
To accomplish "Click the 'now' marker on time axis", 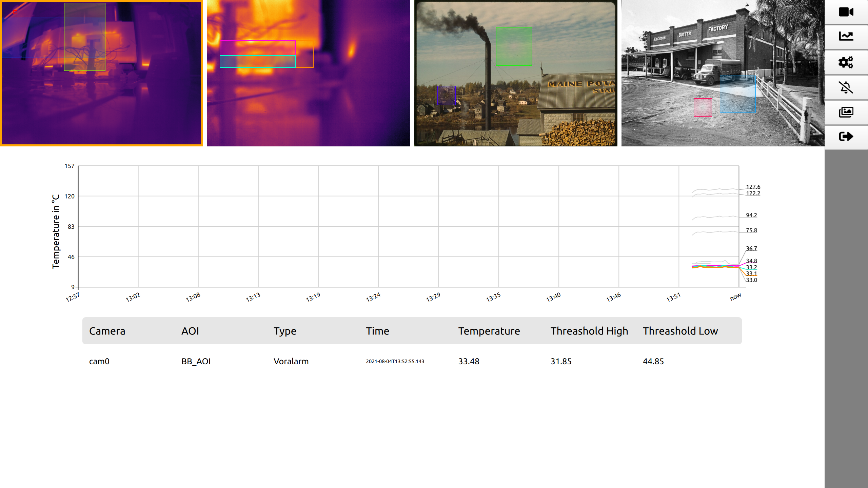I will 735,297.
